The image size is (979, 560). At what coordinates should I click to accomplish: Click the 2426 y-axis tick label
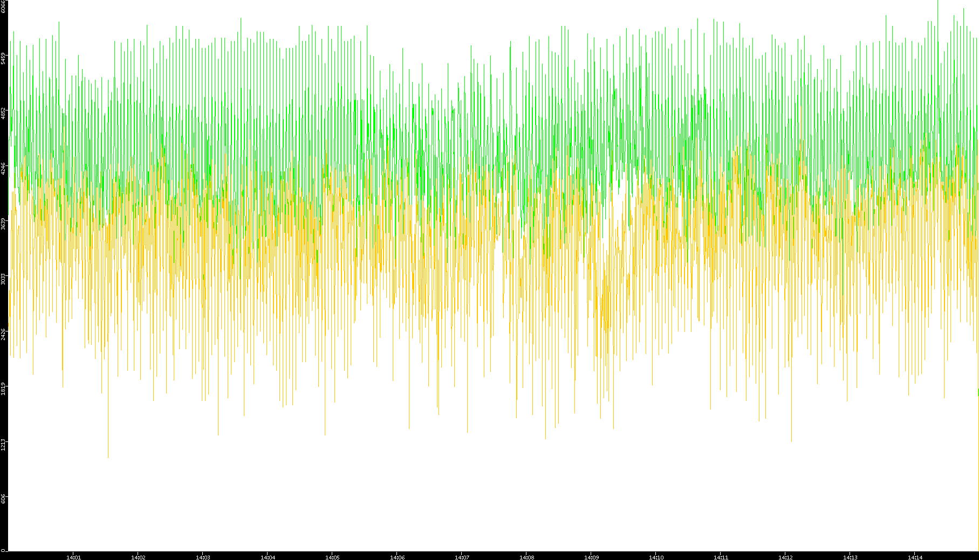[x=3, y=334]
